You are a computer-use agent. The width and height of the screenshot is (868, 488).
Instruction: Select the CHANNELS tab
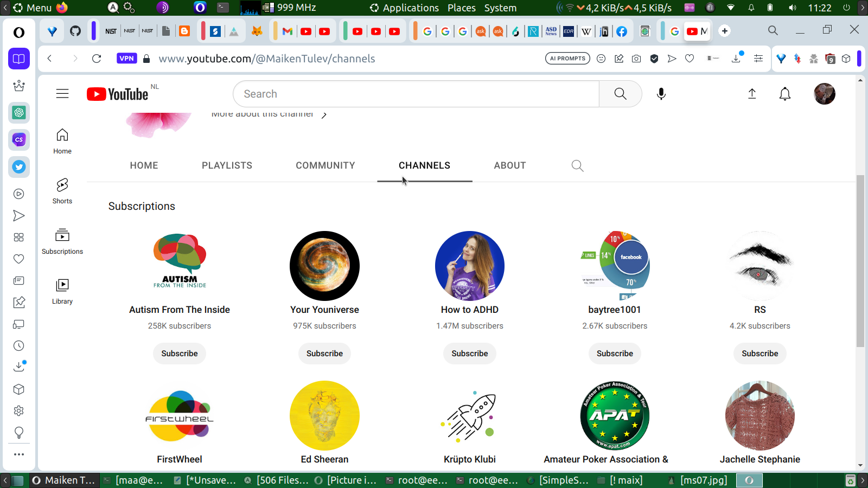point(425,165)
